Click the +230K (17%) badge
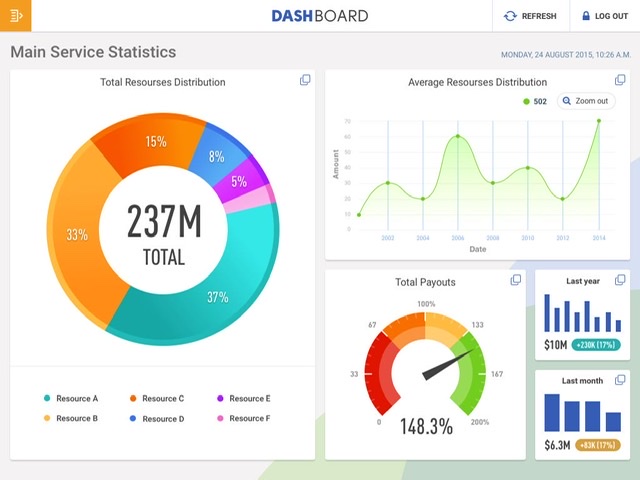Image resolution: width=640 pixels, height=480 pixels. (x=596, y=345)
